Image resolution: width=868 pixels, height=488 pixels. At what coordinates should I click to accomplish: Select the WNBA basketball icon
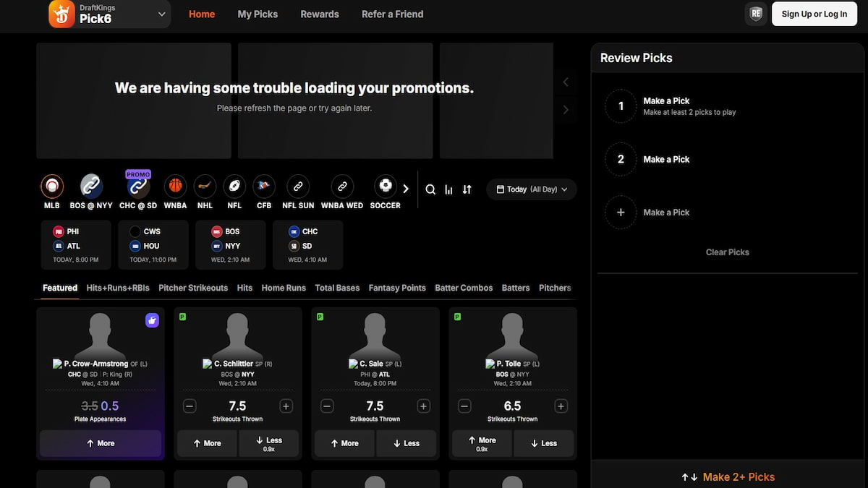(x=175, y=187)
